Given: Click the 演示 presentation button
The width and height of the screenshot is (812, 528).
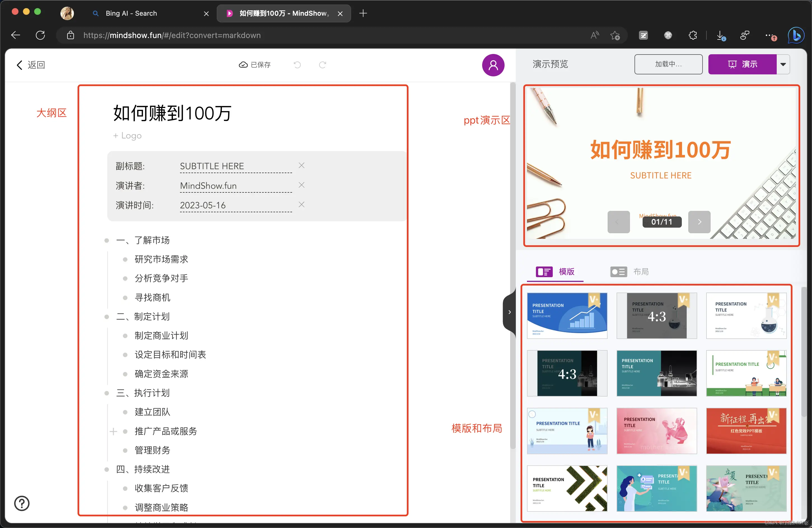Looking at the screenshot, I should [744, 64].
